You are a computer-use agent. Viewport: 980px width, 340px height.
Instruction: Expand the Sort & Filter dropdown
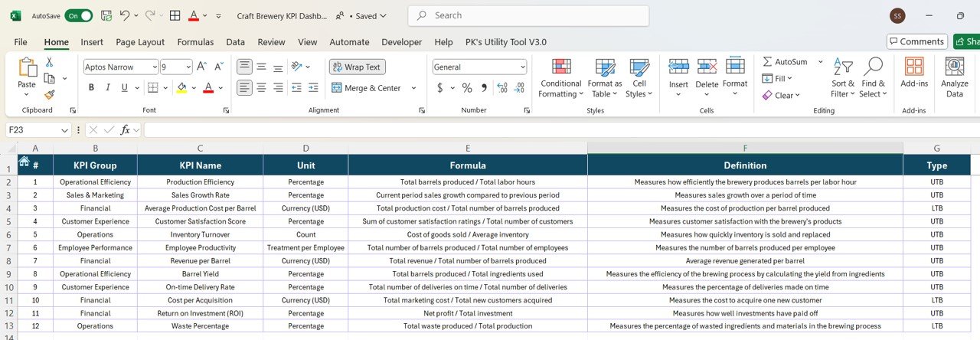coord(843,77)
